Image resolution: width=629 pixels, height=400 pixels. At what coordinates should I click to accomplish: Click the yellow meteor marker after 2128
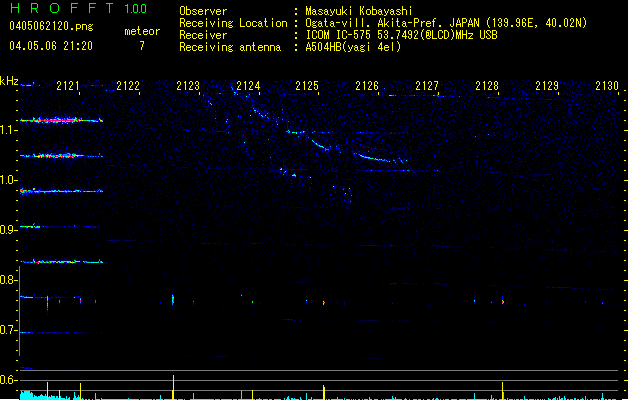coord(502,390)
